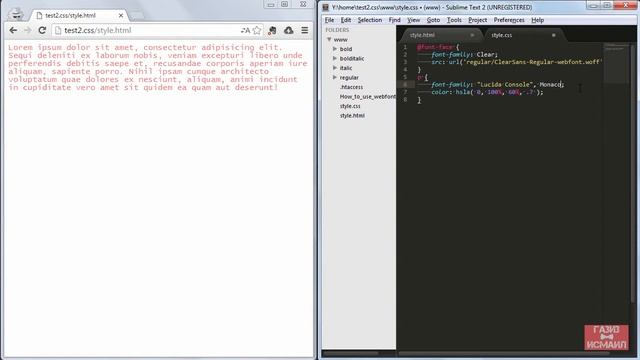640x360 pixels.
Task: Close the style.html editor tab
Action: pos(472,35)
